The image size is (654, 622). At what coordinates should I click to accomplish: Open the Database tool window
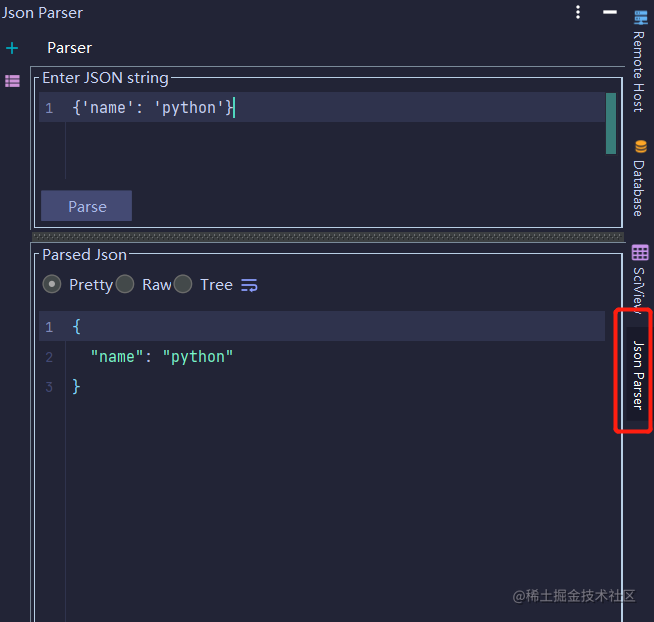pos(639,179)
